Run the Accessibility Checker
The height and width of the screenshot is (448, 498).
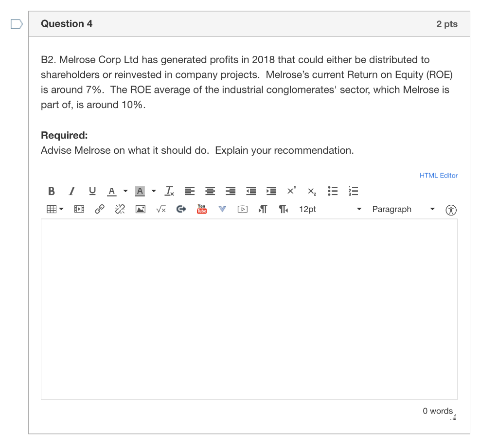pos(451,210)
